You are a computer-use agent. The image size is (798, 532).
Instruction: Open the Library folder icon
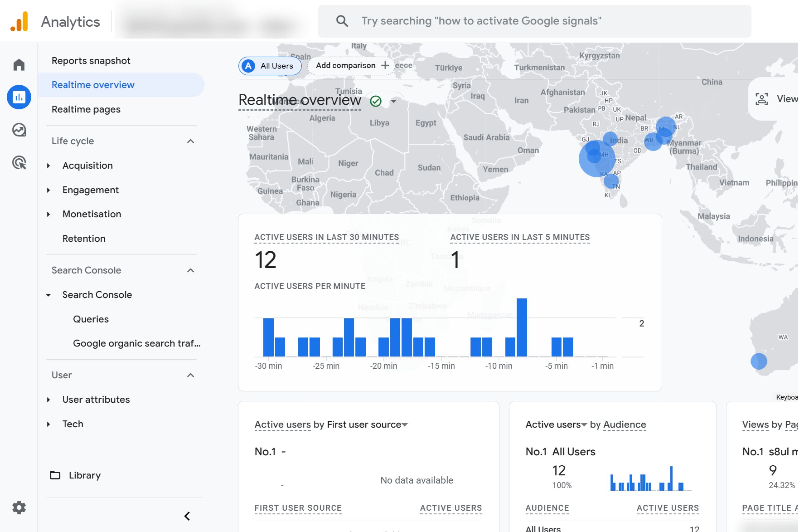pyautogui.click(x=55, y=475)
